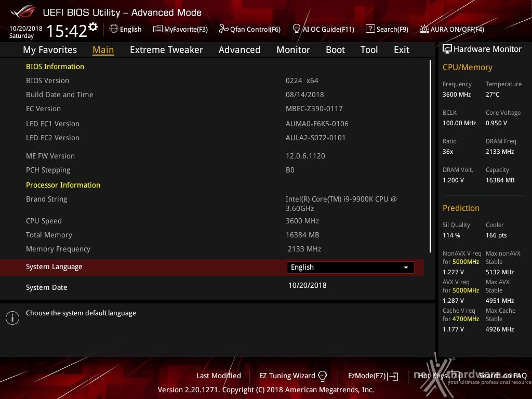Click Total Memory value 16384 MB
Image resolution: width=532 pixels, height=399 pixels.
(x=302, y=235)
